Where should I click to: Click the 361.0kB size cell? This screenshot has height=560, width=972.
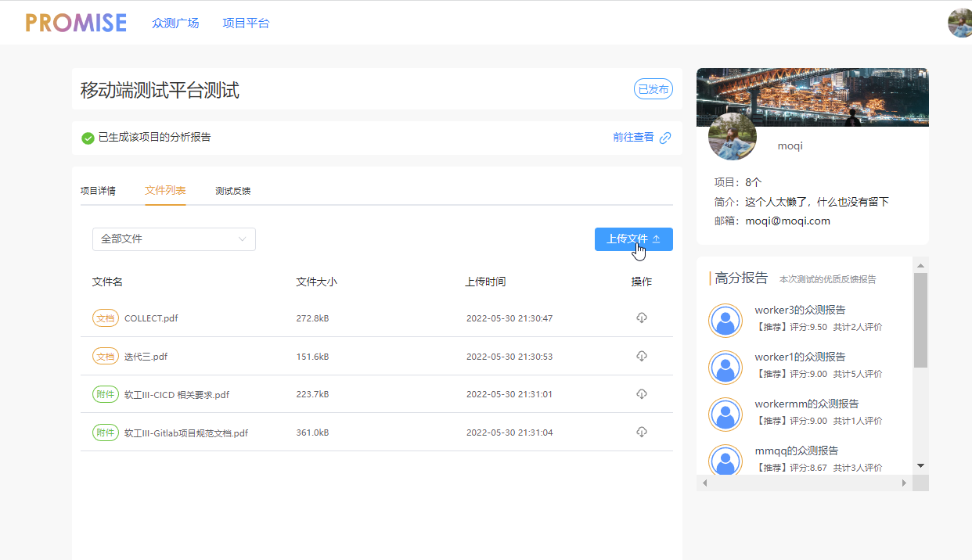pos(312,432)
